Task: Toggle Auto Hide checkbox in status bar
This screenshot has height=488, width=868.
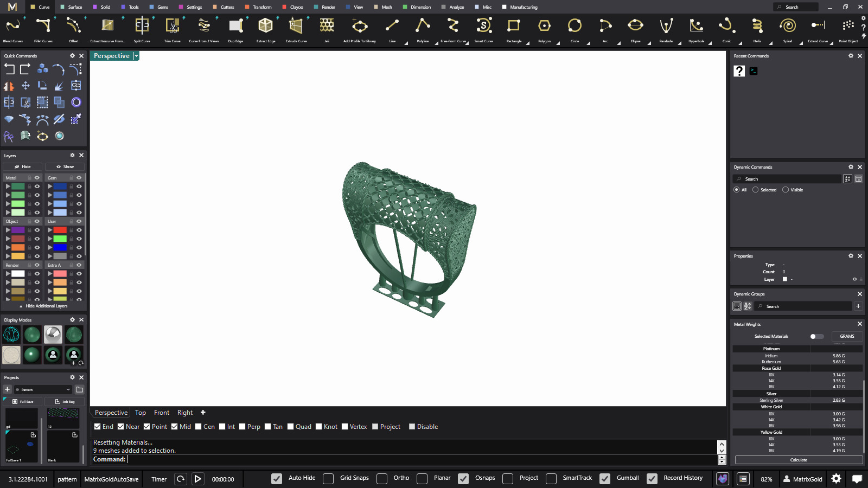Action: [x=277, y=478]
